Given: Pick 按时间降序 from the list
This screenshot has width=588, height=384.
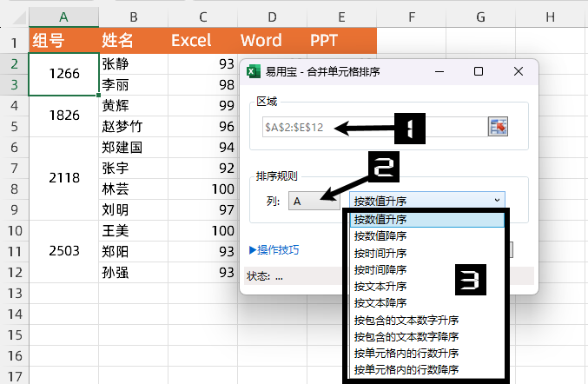Looking at the screenshot, I should tap(427, 269).
